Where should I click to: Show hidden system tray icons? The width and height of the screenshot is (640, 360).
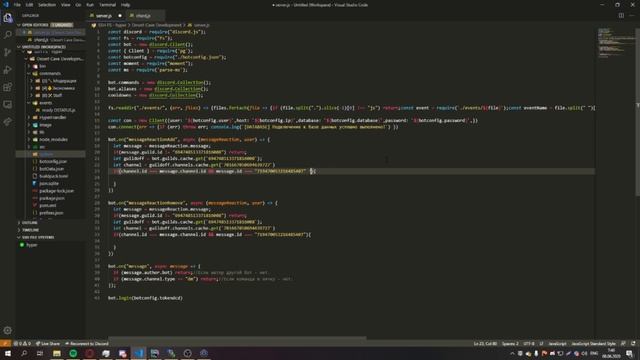[512, 353]
